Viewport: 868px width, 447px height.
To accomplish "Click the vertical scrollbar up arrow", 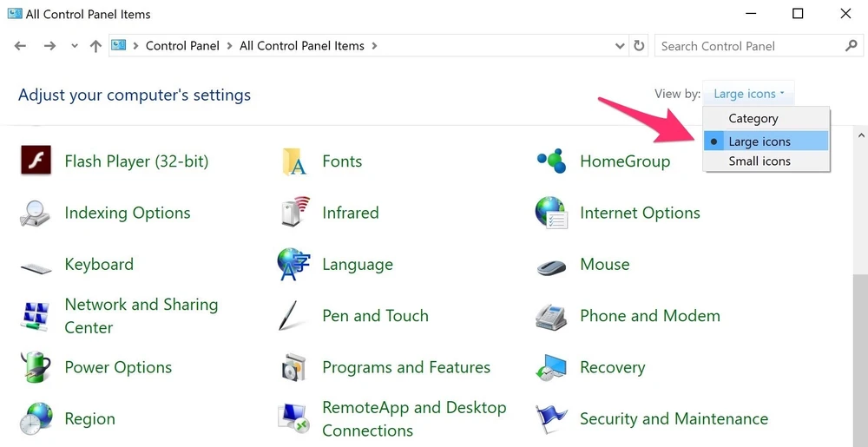I will (860, 135).
